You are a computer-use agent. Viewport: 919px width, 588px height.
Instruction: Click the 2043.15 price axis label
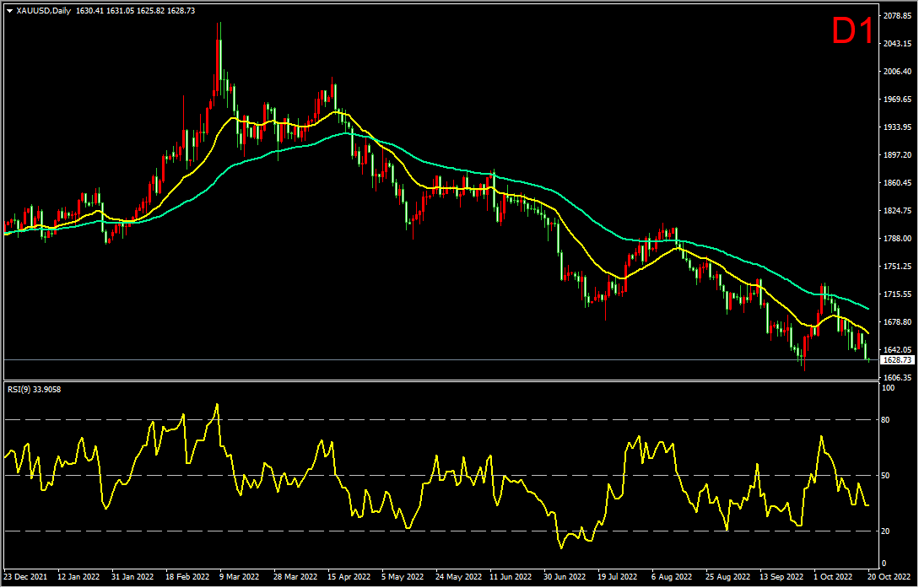click(897, 44)
